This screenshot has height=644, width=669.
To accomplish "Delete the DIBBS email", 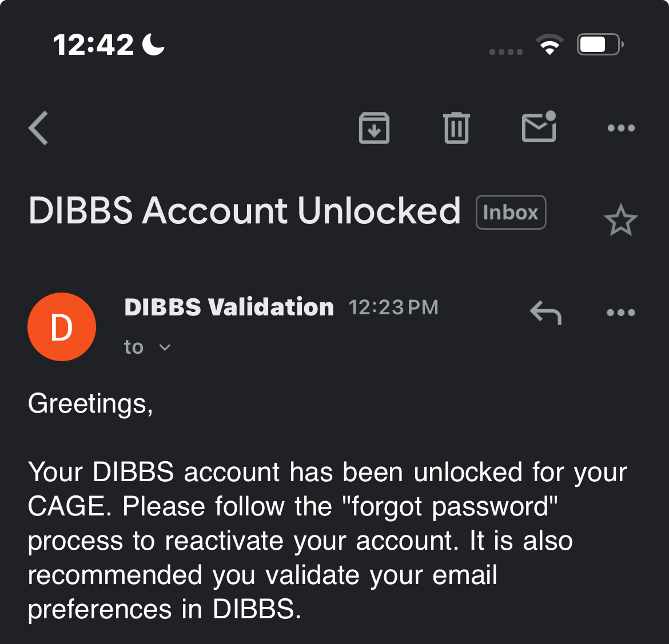I will pyautogui.click(x=456, y=128).
